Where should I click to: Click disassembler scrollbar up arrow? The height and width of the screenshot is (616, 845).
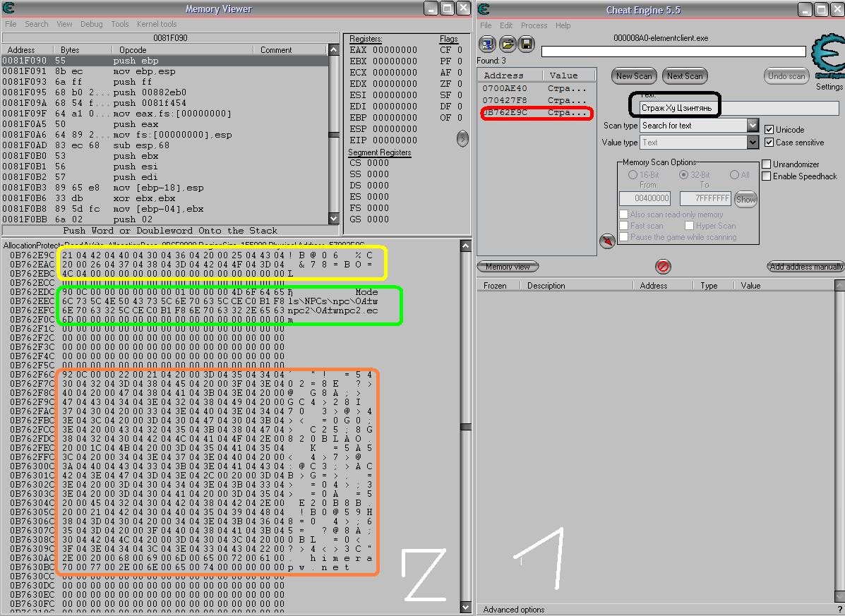[x=334, y=50]
